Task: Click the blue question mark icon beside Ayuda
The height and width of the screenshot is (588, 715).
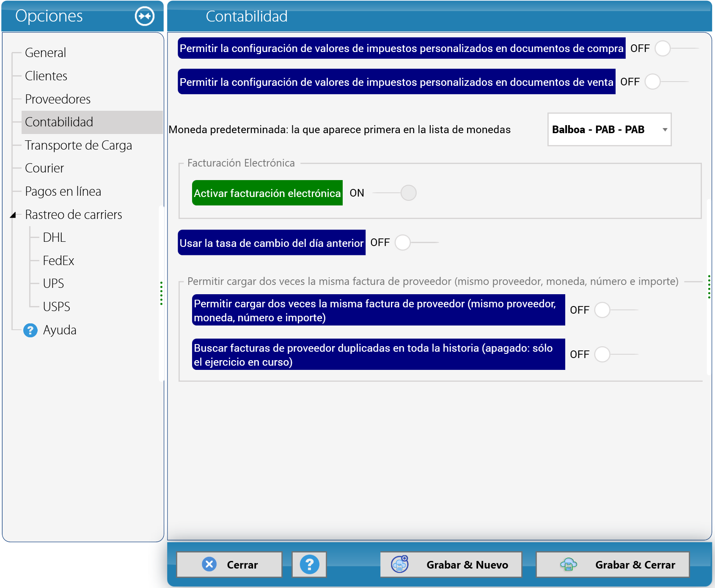Action: [x=30, y=330]
